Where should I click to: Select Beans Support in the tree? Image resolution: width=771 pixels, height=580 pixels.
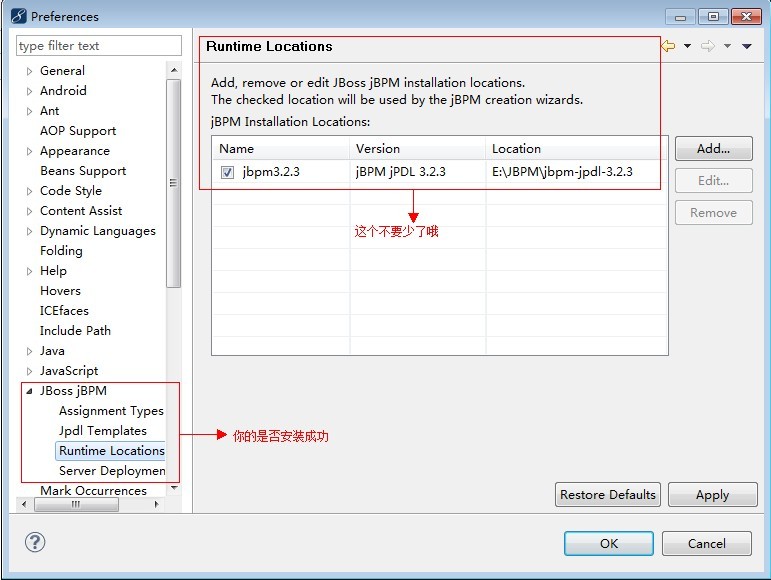point(83,171)
